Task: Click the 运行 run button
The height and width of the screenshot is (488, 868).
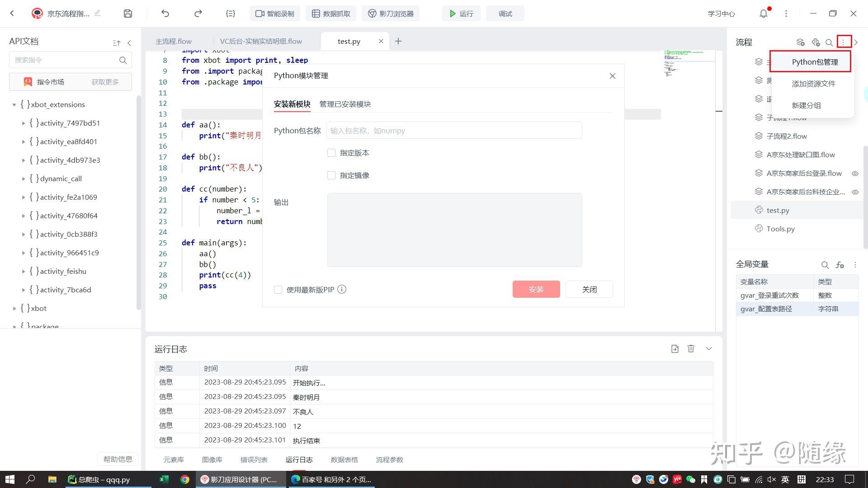Action: pos(461,13)
